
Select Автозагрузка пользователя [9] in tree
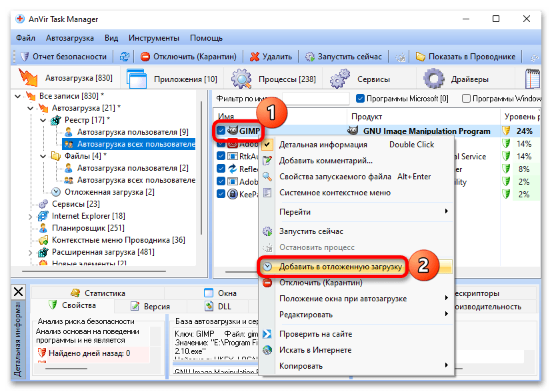click(x=133, y=132)
